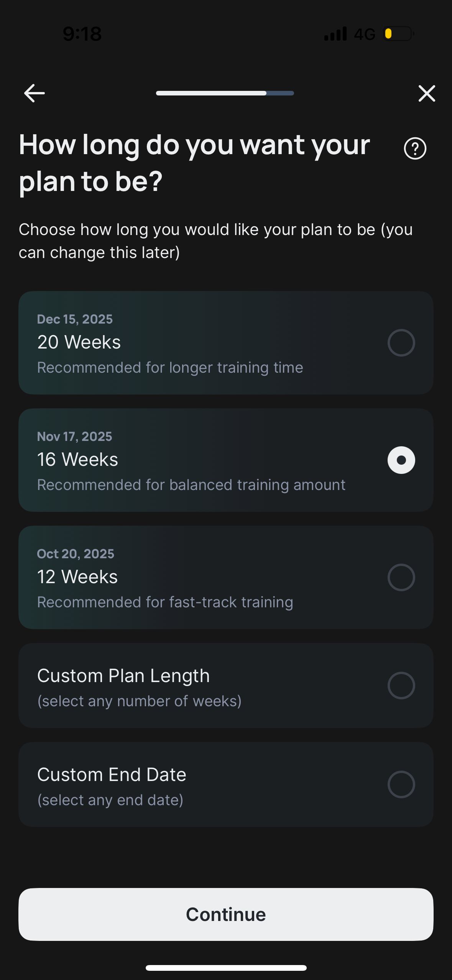Tap the cellular signal bars icon
The width and height of the screenshot is (452, 980).
point(335,34)
